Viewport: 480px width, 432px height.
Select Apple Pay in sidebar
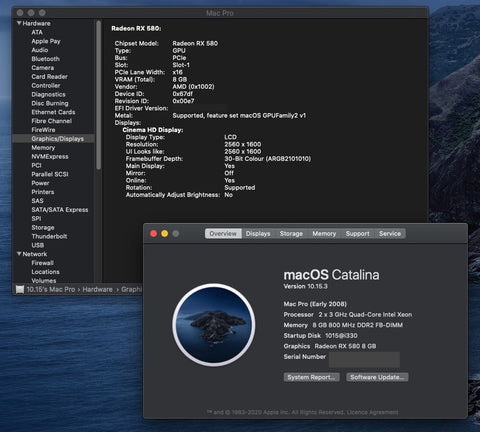[46, 41]
